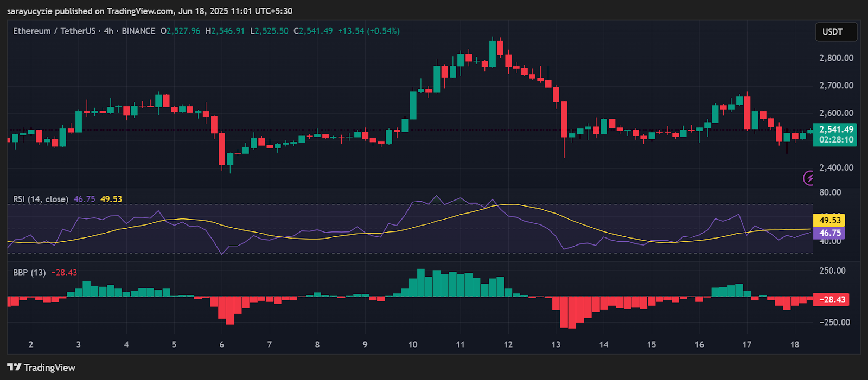This screenshot has width=868, height=380.
Task: Click date 6 on the time axis
Action: point(222,345)
